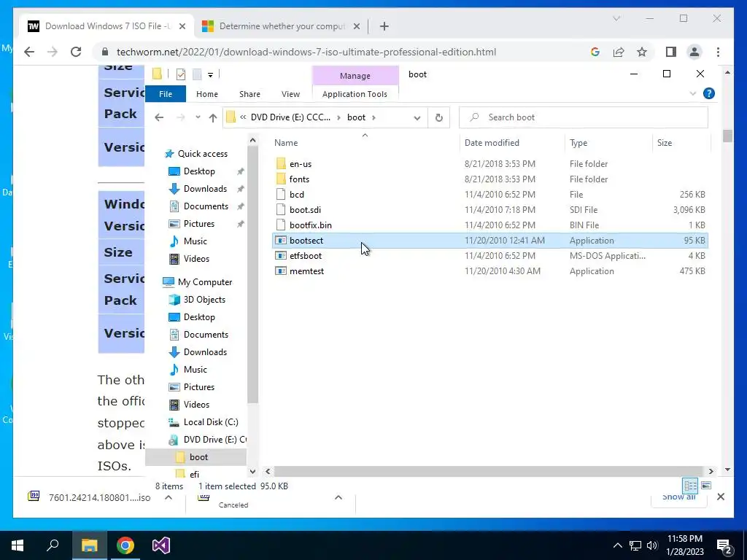This screenshot has height=560, width=747.
Task: Sort by Date modified column
Action: (x=492, y=142)
